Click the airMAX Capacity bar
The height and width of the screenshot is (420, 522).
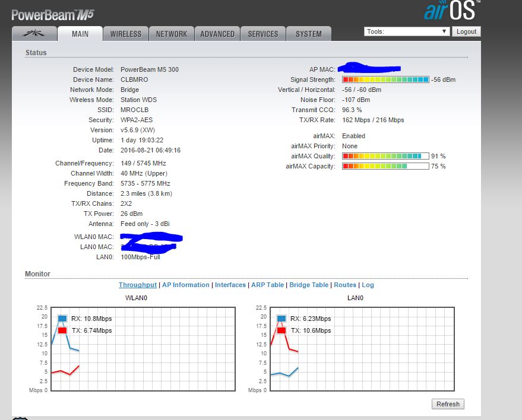[385, 166]
